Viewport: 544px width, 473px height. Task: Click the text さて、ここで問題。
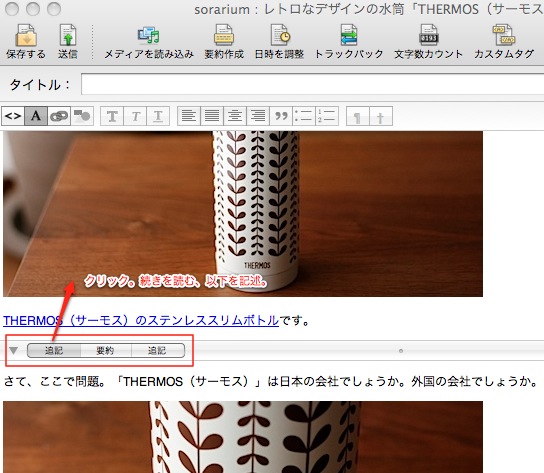click(55, 382)
